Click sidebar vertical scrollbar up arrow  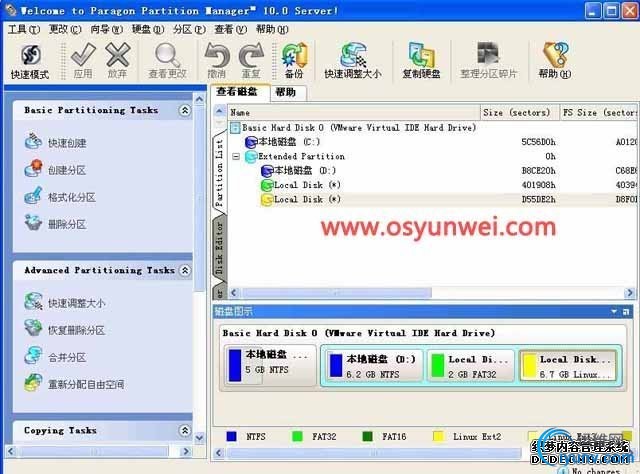(x=199, y=99)
